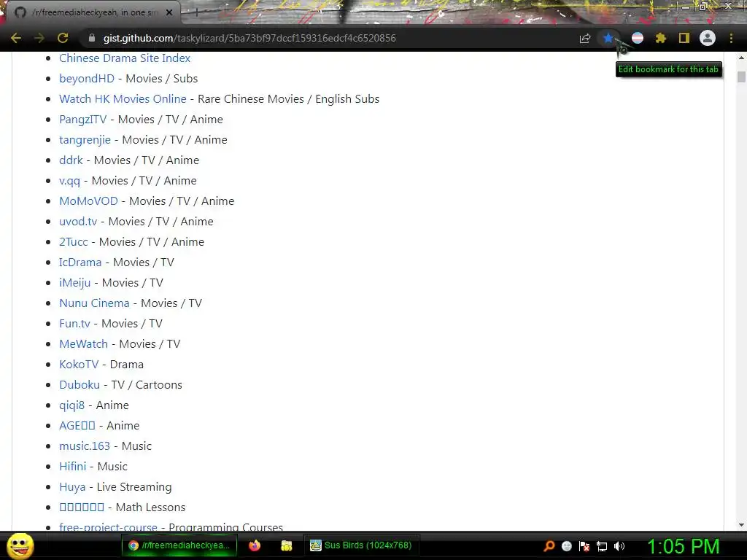Switch to Chrome freemediaheckyea taskbar item

coord(179,545)
